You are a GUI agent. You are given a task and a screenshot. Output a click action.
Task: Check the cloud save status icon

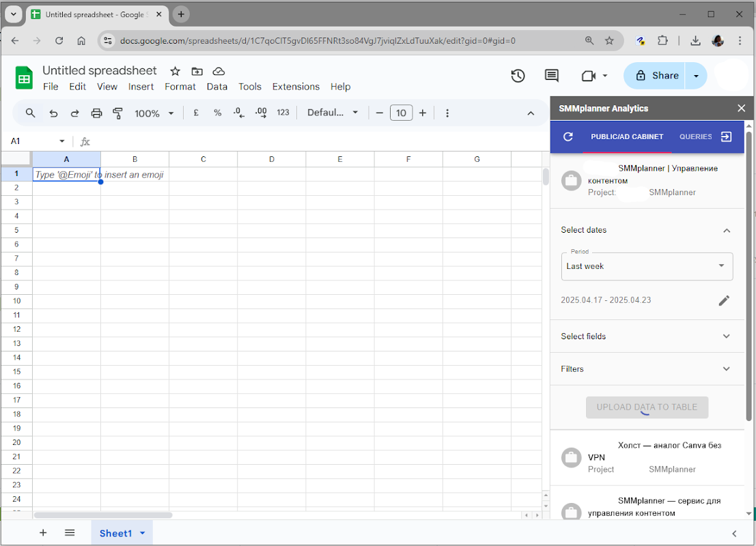219,72
